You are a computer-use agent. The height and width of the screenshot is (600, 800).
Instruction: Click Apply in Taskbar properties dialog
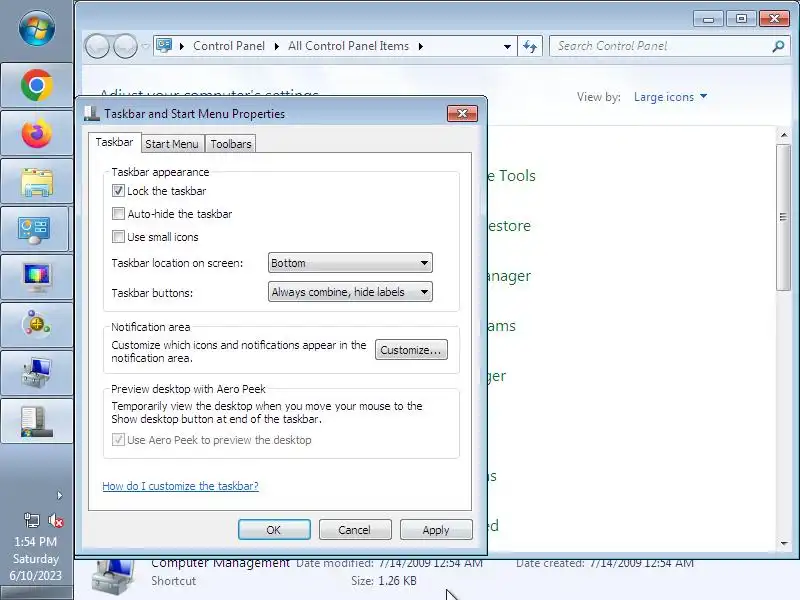click(436, 530)
